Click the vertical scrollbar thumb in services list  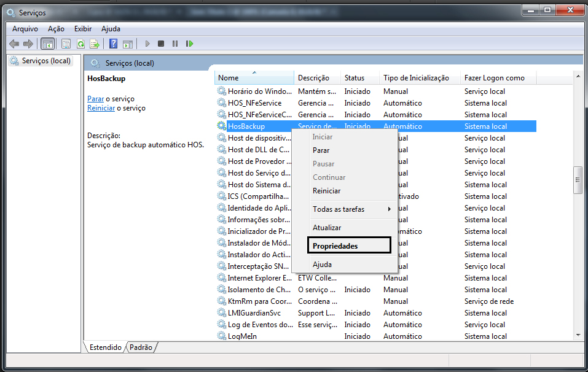click(x=578, y=180)
